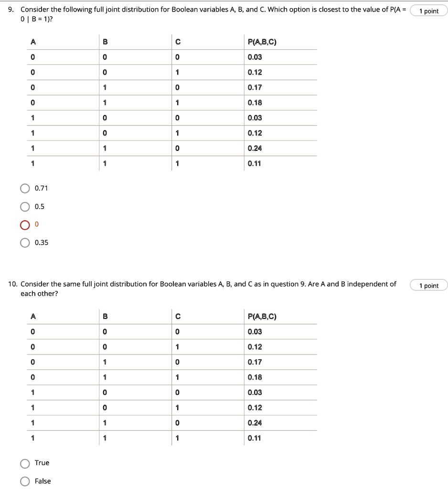Image resolution: width=448 pixels, height=489 pixels.
Task: Select the answer option showing 0
Action: tap(24, 224)
